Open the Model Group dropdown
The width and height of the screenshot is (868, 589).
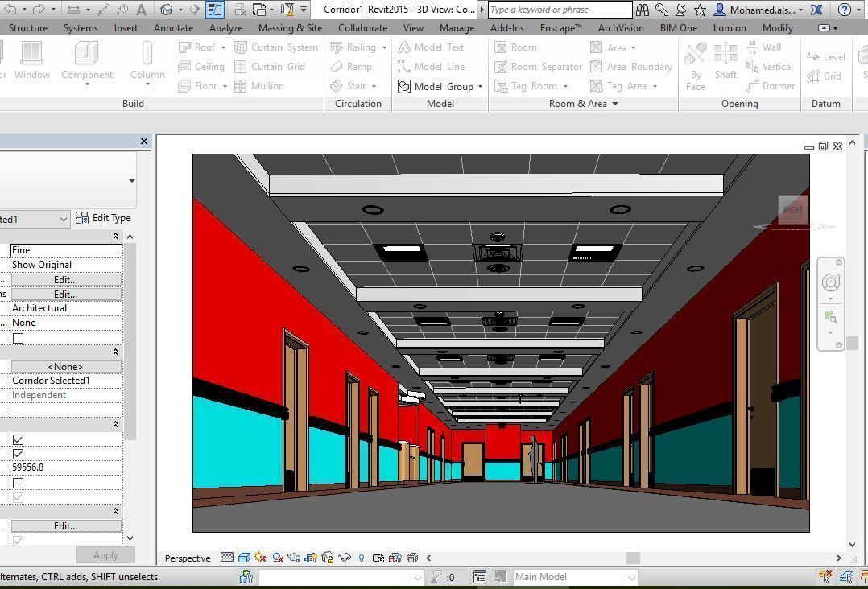click(481, 86)
